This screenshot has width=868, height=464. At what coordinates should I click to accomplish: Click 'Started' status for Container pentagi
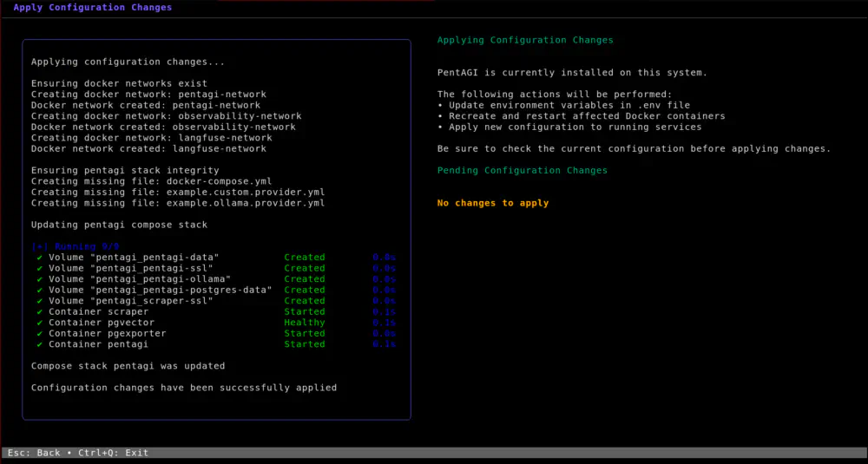pyautogui.click(x=305, y=344)
